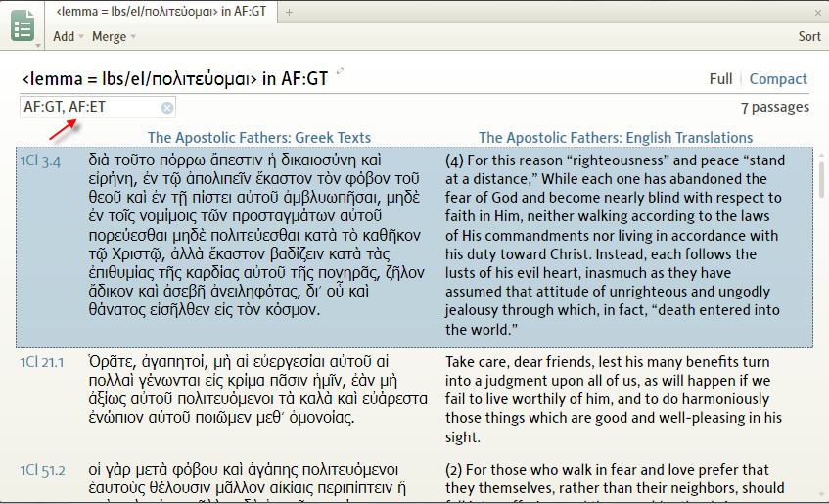This screenshot has width=829, height=504.
Task: Open The Apostolic Fathers: English Translations header link
Action: tap(616, 138)
